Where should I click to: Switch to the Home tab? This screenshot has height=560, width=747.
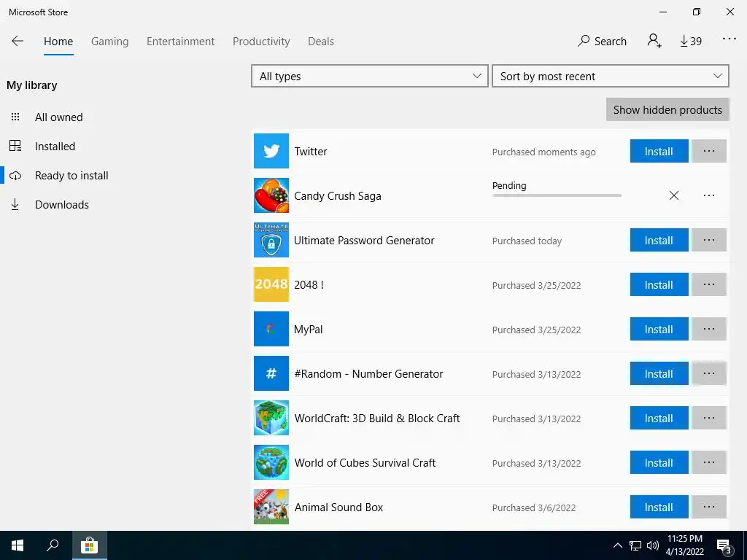coord(58,42)
